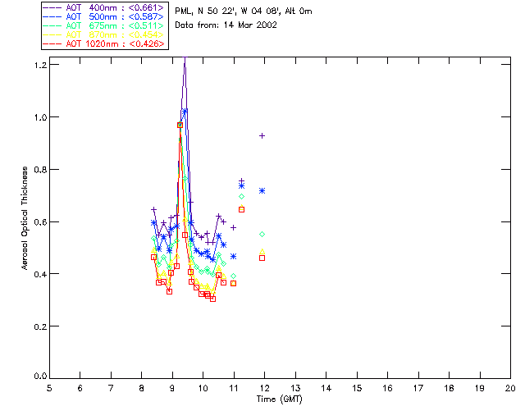The height and width of the screenshot is (420, 525).
Task: Click the 0.6 y-axis tick label
Action: pos(40,222)
